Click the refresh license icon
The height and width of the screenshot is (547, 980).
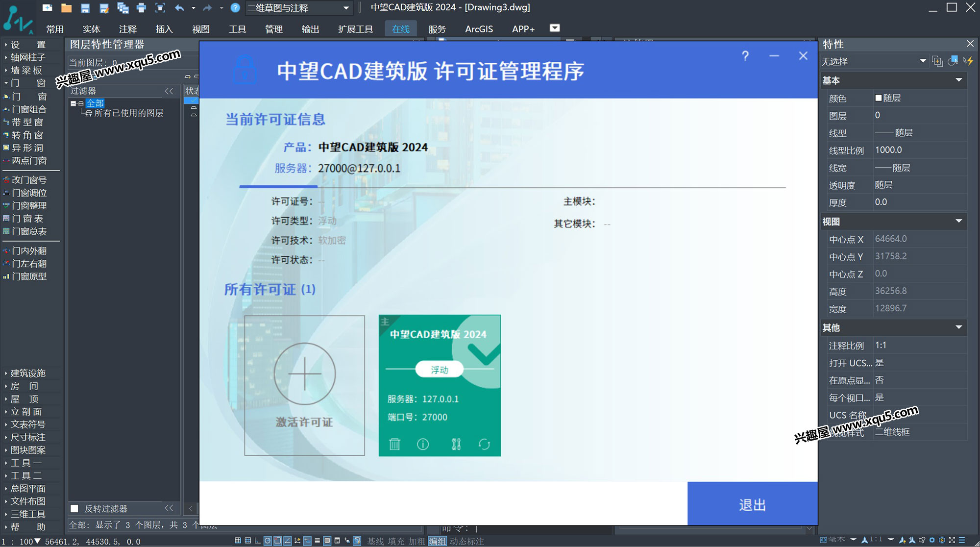click(484, 444)
